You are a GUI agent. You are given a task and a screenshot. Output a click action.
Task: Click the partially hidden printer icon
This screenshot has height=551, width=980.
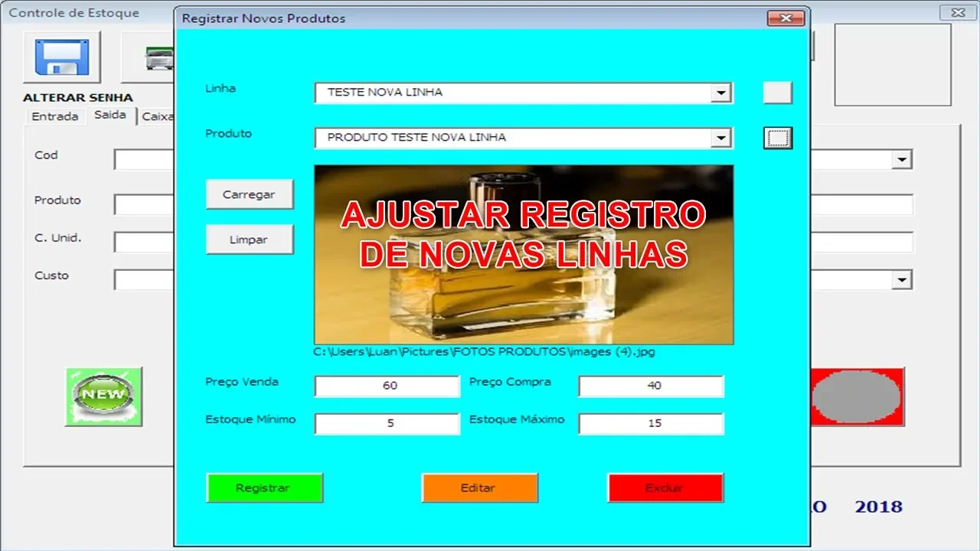149,57
